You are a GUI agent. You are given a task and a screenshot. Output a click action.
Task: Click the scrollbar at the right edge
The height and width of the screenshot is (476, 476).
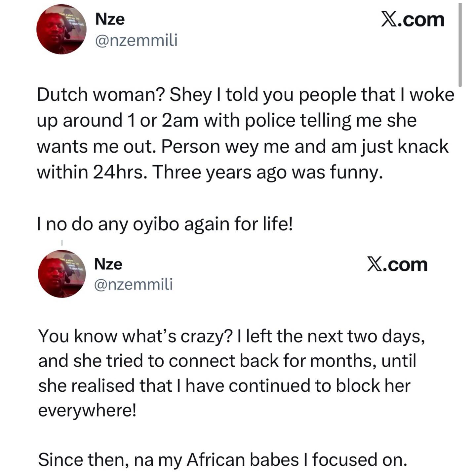click(x=460, y=45)
